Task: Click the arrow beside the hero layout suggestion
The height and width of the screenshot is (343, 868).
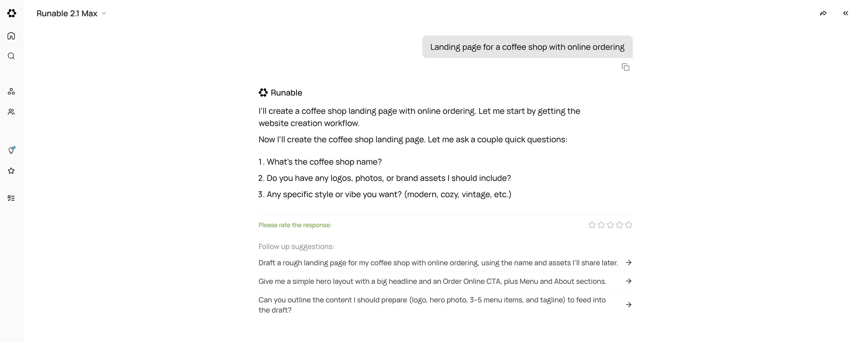Action: pyautogui.click(x=628, y=281)
